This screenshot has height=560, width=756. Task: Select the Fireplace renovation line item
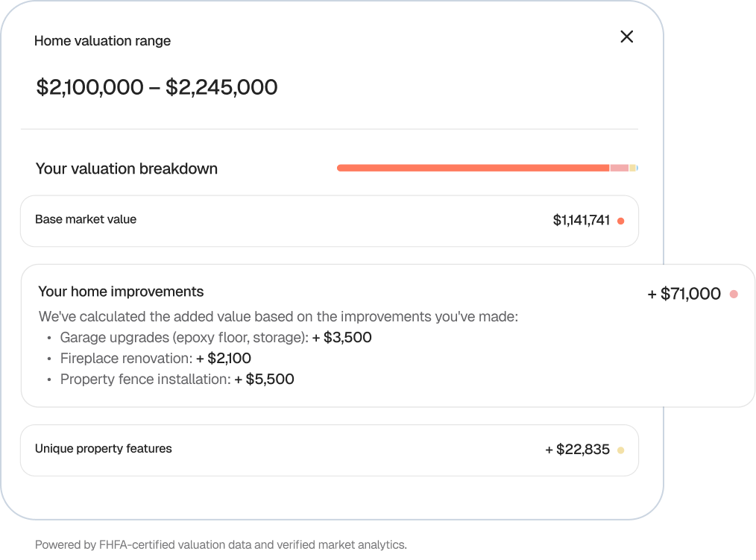click(155, 358)
